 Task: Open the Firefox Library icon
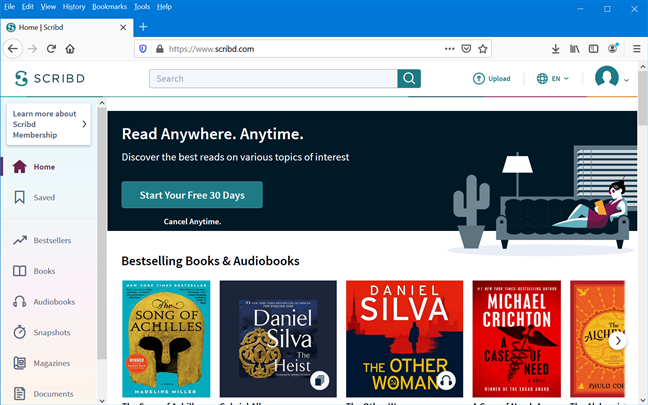(x=574, y=49)
